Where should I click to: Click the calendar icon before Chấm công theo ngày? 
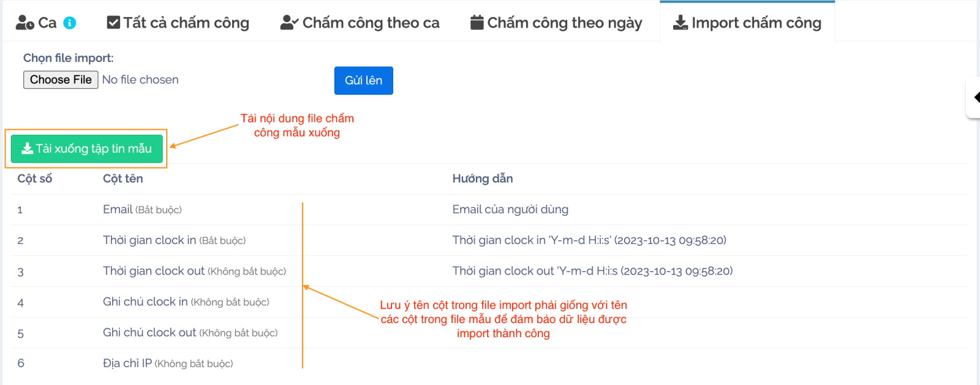click(x=477, y=23)
